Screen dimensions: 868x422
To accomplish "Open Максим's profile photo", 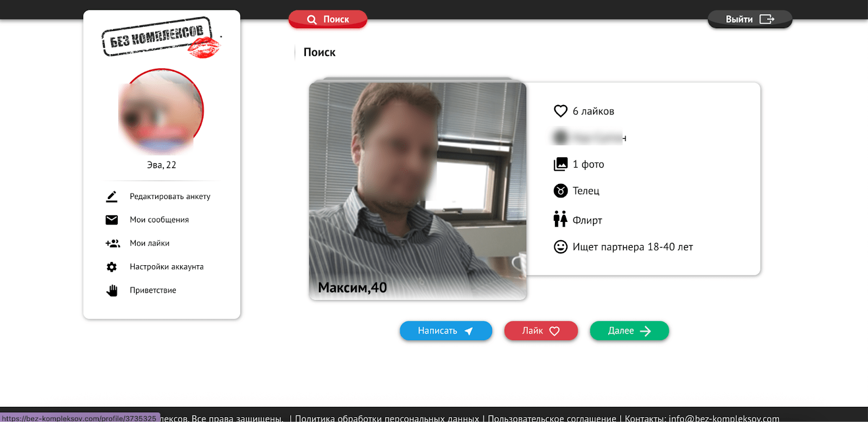I will click(417, 190).
